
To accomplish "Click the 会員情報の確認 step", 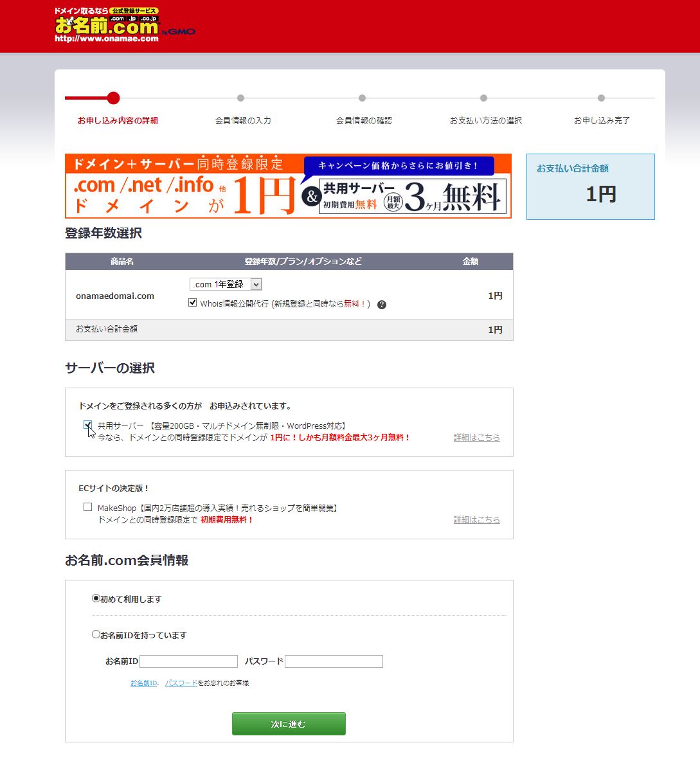I will (x=364, y=120).
